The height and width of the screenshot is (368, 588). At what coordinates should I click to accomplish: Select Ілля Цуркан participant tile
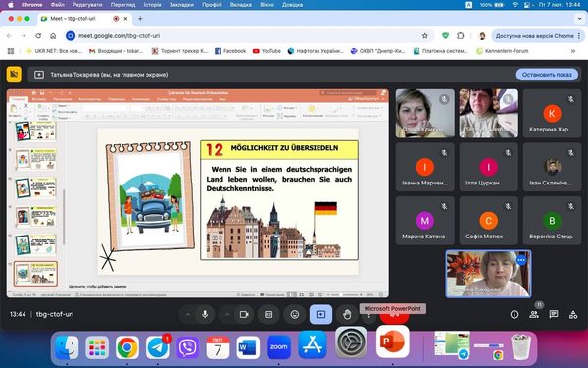pyautogui.click(x=488, y=167)
